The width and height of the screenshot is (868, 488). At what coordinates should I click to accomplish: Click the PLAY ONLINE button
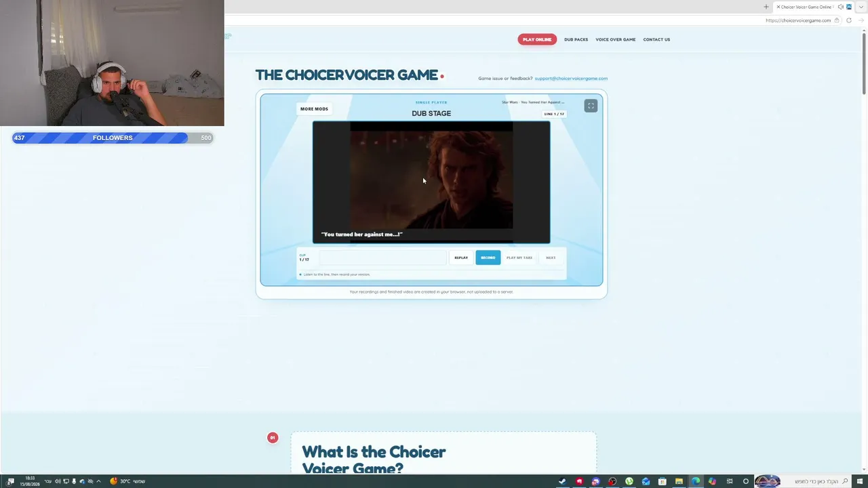(537, 39)
